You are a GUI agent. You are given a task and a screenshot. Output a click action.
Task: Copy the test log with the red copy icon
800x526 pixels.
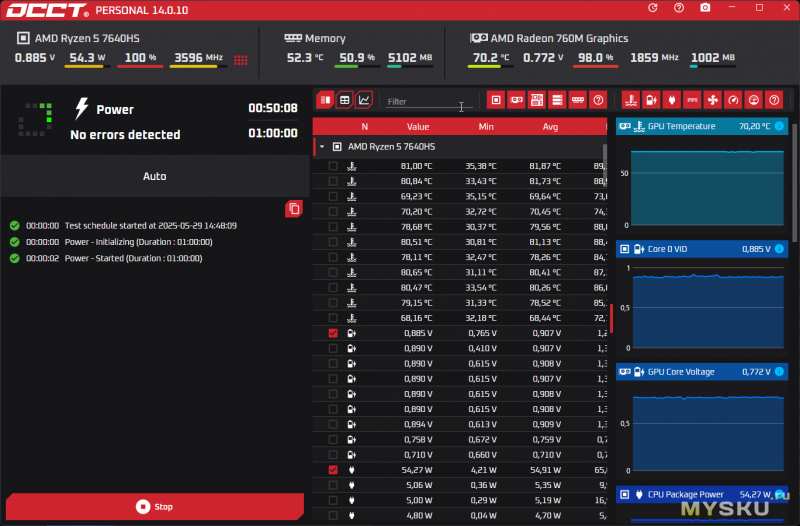pos(294,209)
